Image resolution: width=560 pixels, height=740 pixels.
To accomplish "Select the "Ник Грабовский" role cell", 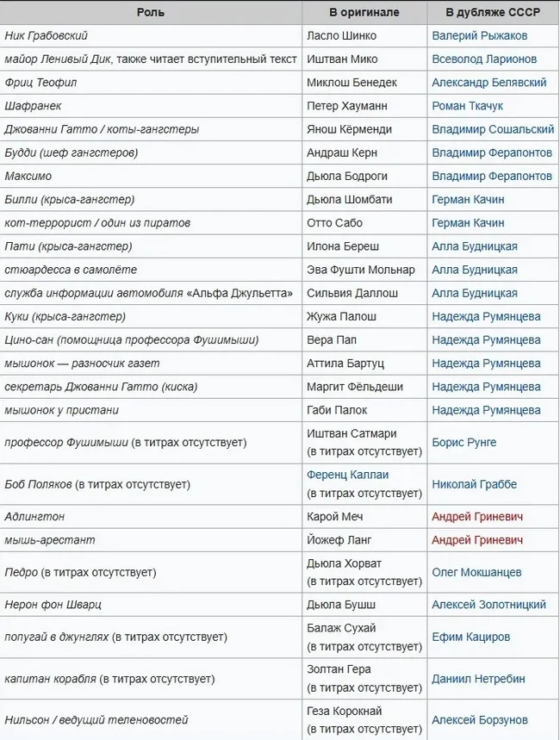I will coord(47,36).
